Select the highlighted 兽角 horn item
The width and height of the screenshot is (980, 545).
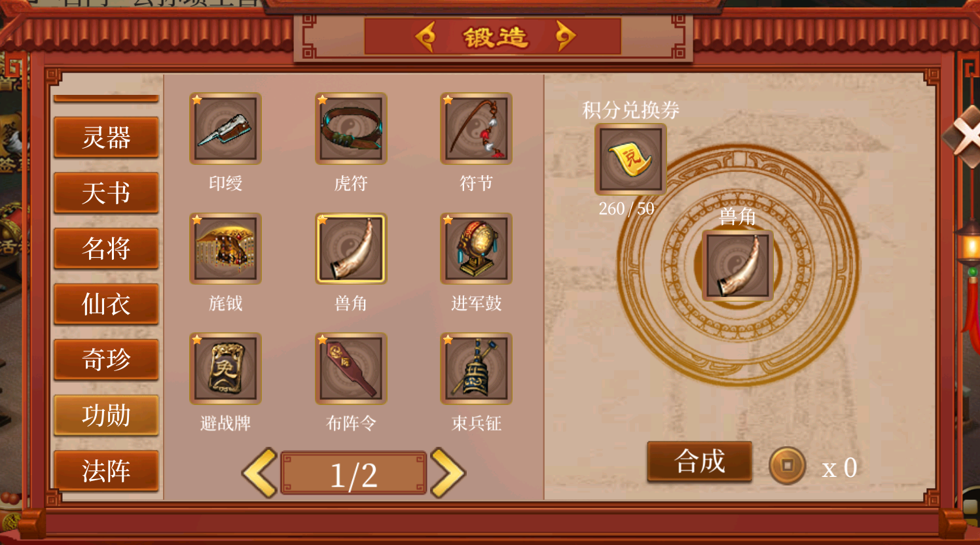pyautogui.click(x=351, y=249)
